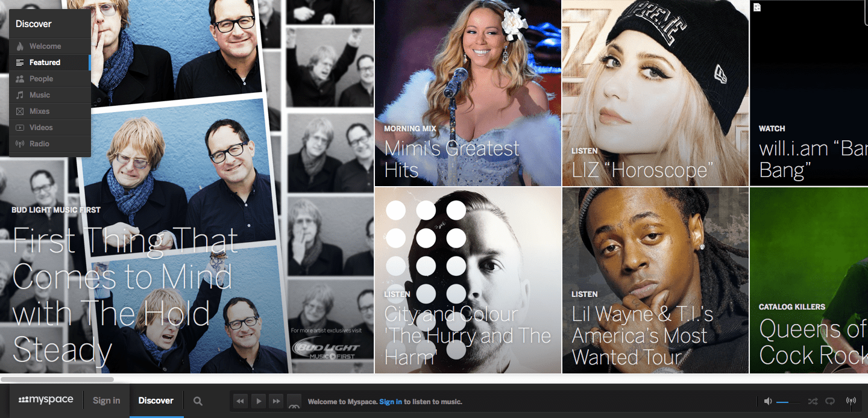The height and width of the screenshot is (418, 868).
Task: Open the broadcast antenna icon on the right
Action: pyautogui.click(x=852, y=401)
